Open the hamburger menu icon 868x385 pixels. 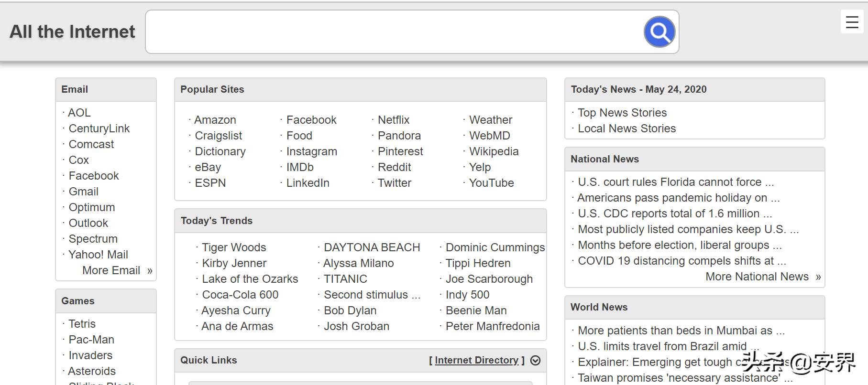click(x=852, y=22)
